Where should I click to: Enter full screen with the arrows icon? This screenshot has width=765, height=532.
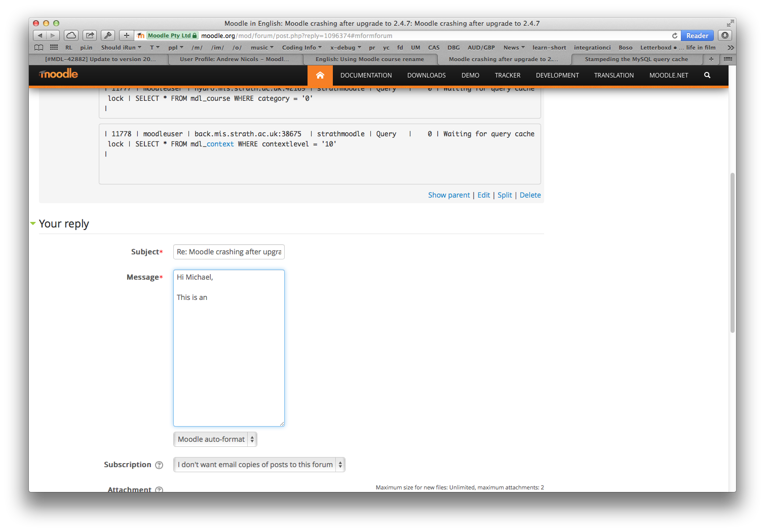point(730,23)
